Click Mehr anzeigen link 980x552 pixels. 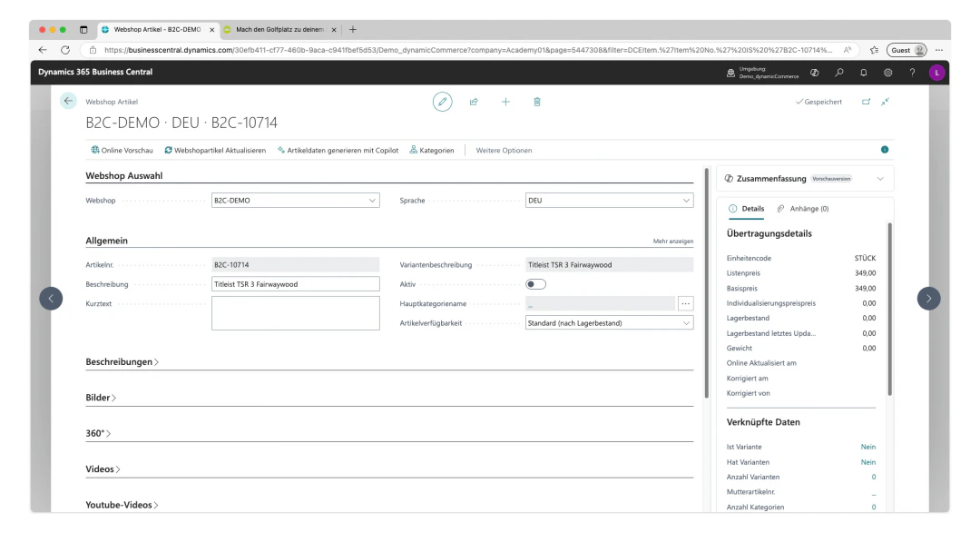(x=673, y=241)
